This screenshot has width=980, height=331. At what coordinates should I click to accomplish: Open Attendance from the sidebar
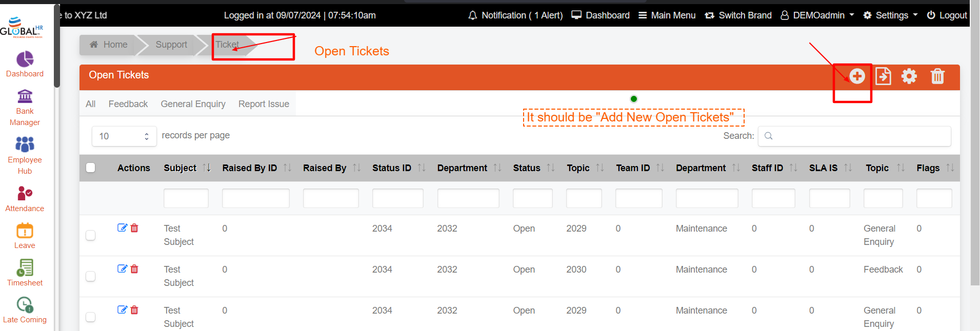25,198
